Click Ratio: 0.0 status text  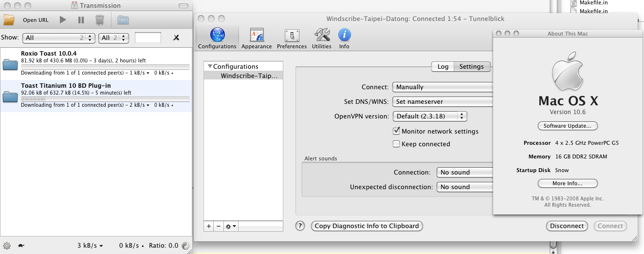163,246
